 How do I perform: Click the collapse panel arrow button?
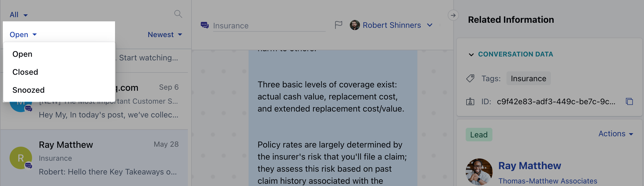tap(453, 15)
